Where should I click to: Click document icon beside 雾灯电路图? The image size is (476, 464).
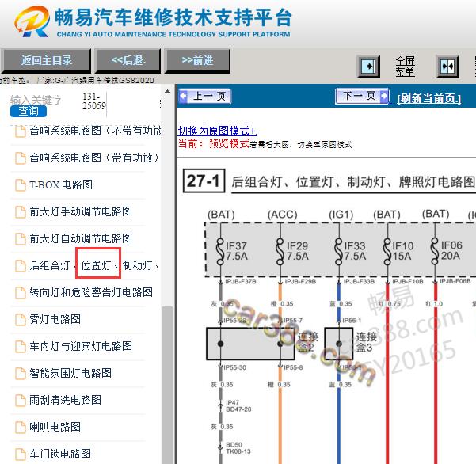tap(21, 320)
